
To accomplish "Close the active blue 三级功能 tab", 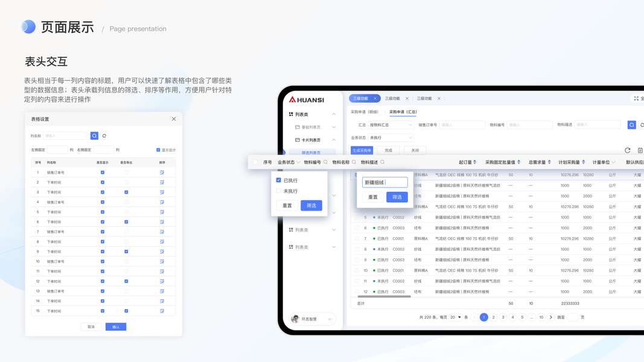I will tap(375, 98).
